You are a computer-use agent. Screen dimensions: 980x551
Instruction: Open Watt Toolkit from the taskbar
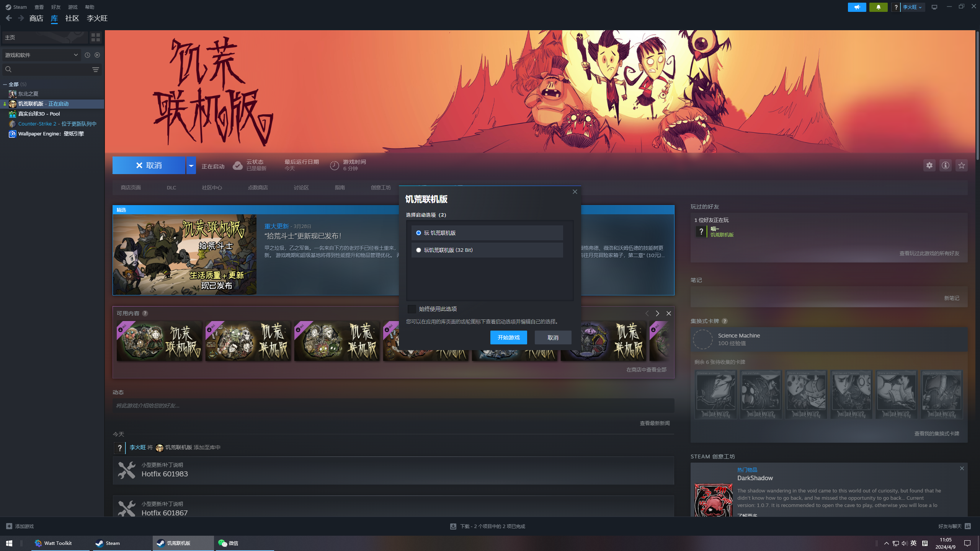point(60,543)
